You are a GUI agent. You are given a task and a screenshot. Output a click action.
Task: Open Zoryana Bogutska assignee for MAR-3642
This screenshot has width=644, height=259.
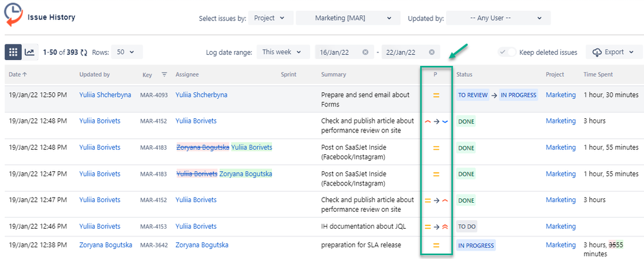(x=202, y=245)
